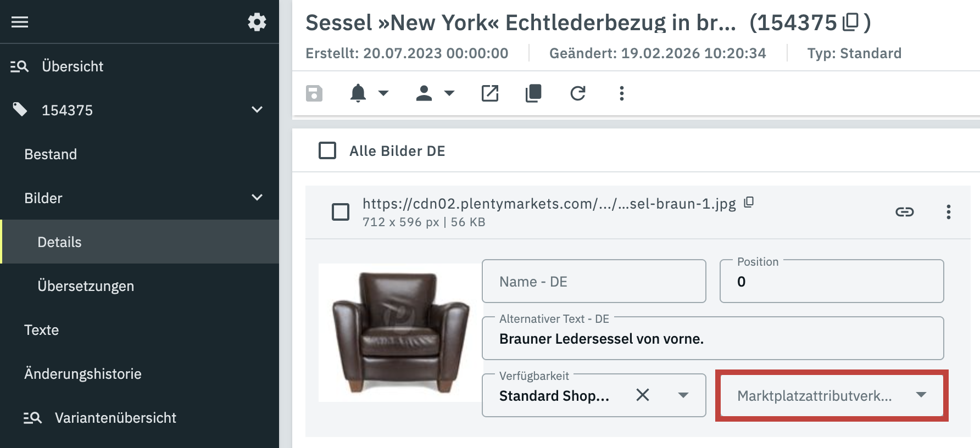The width and height of the screenshot is (980, 448).
Task: Click the copy item toolbar icon
Action: [533, 93]
